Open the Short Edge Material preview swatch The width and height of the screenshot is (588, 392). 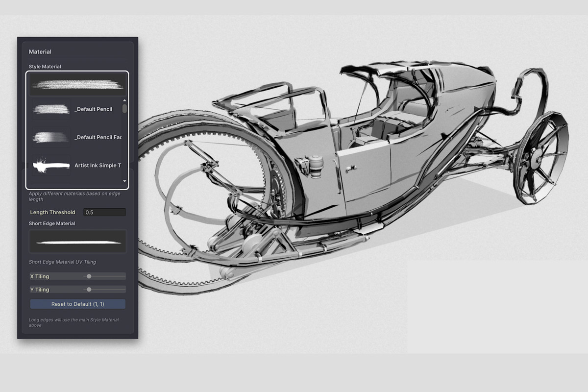tap(77, 241)
